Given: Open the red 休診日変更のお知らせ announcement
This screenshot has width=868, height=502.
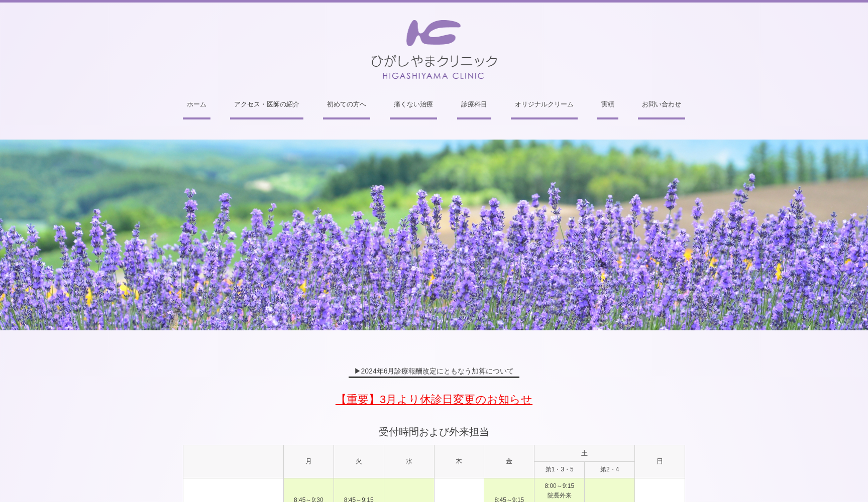Looking at the screenshot, I should pos(434,400).
